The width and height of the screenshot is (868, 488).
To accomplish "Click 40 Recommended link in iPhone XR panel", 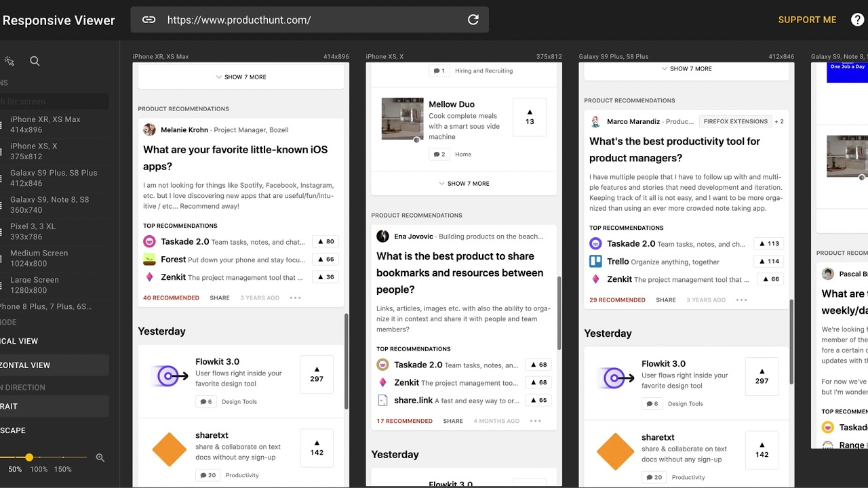I will [171, 298].
